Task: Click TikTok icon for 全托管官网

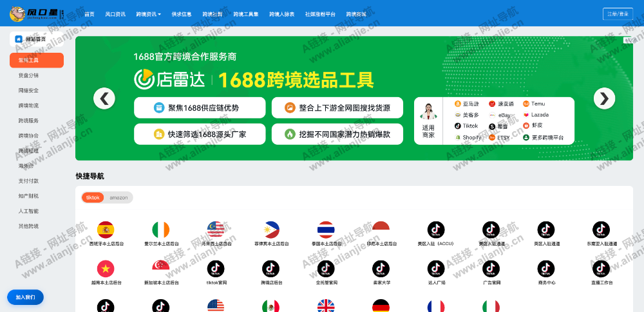Action: coord(326,268)
